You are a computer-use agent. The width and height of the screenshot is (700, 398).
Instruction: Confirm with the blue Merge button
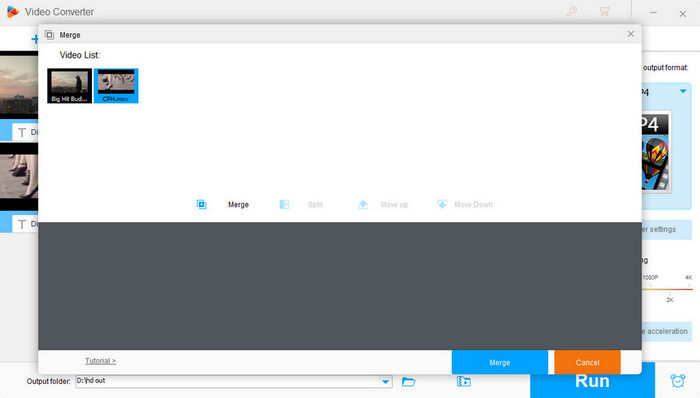(500, 362)
